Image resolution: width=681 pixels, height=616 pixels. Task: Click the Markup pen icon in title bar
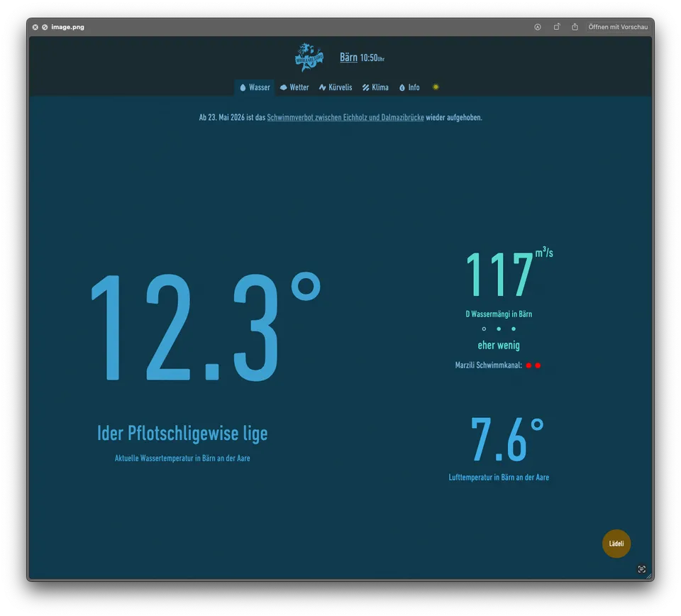pos(537,27)
